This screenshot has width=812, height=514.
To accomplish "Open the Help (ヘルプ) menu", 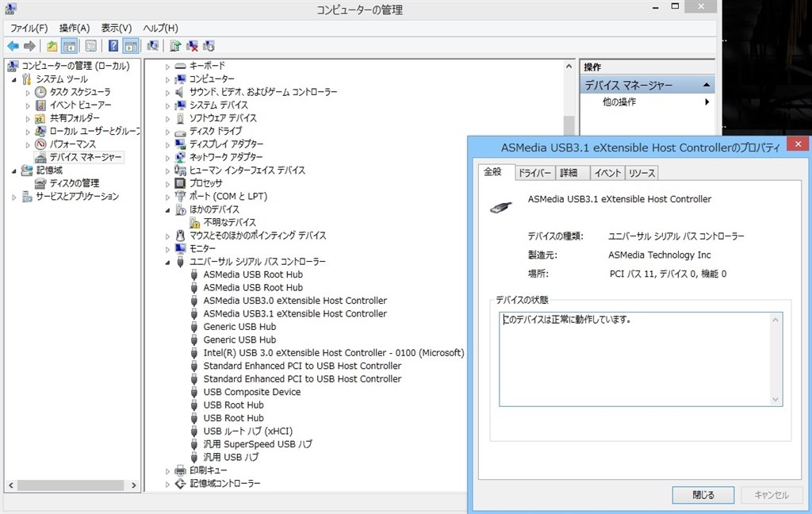I will click(160, 28).
